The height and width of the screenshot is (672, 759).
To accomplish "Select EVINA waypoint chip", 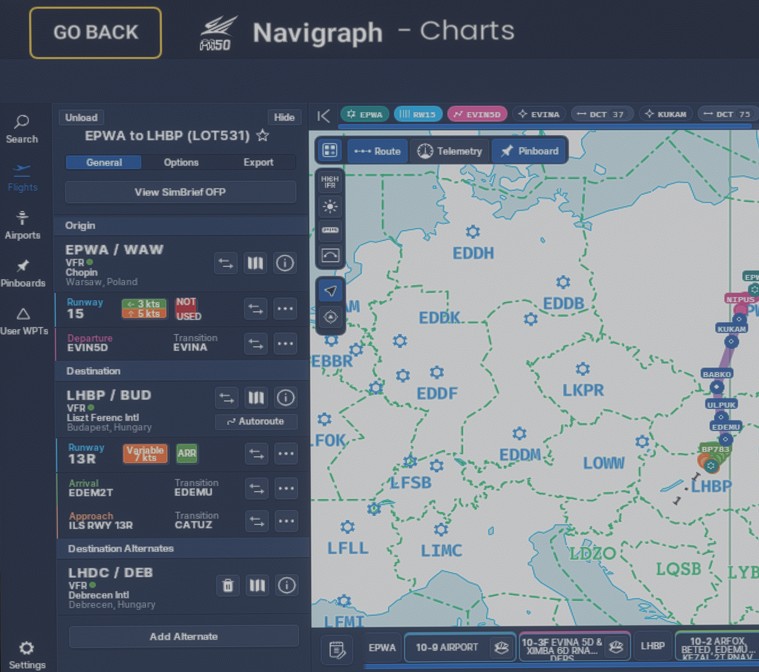I will pos(539,114).
